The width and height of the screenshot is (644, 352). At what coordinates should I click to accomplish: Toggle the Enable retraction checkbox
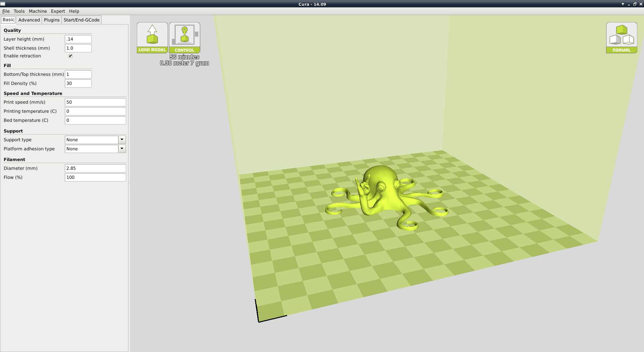70,56
